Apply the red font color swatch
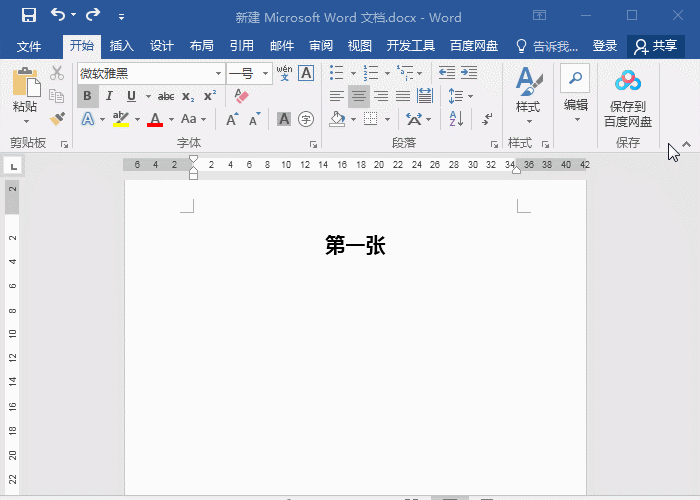 [x=154, y=119]
